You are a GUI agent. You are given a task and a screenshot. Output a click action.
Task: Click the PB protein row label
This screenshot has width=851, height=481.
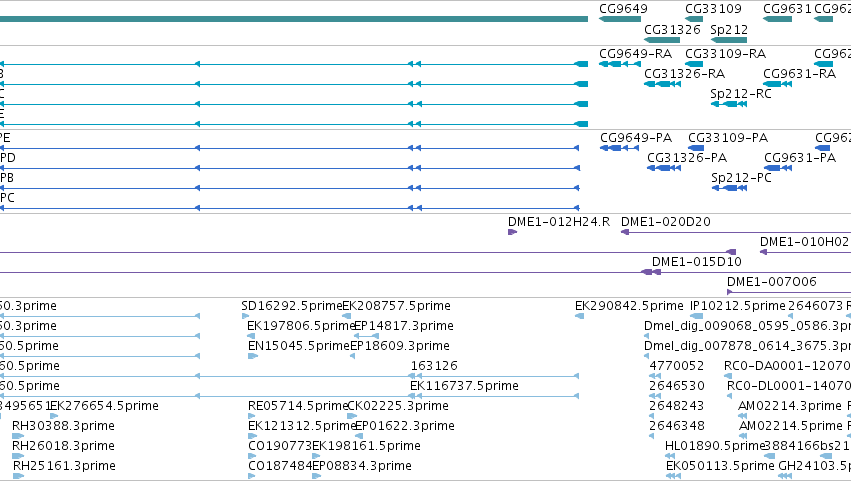click(7, 178)
